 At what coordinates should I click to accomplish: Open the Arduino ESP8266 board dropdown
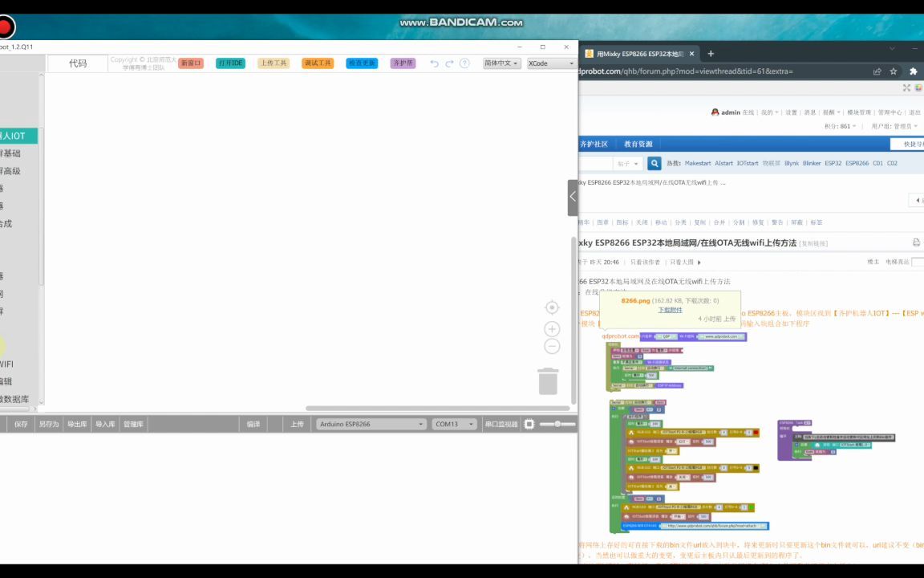tap(370, 424)
